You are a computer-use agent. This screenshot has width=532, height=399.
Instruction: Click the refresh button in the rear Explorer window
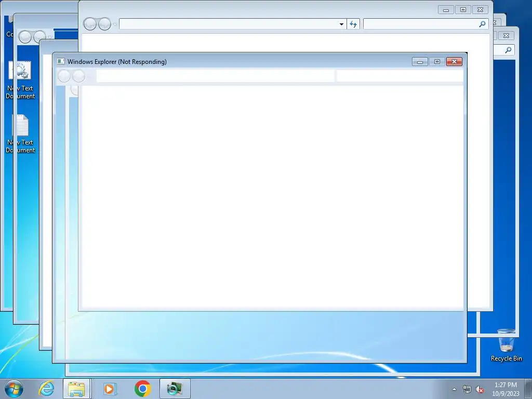353,24
